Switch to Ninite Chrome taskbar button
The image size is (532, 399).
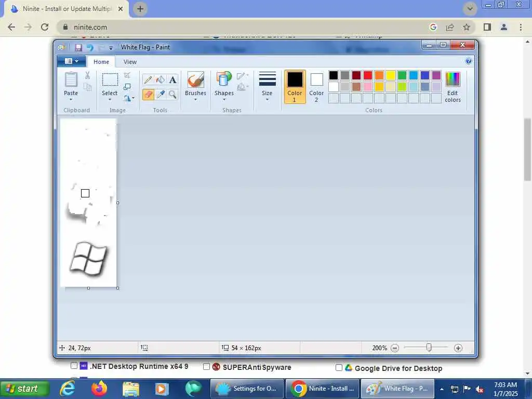(322, 389)
